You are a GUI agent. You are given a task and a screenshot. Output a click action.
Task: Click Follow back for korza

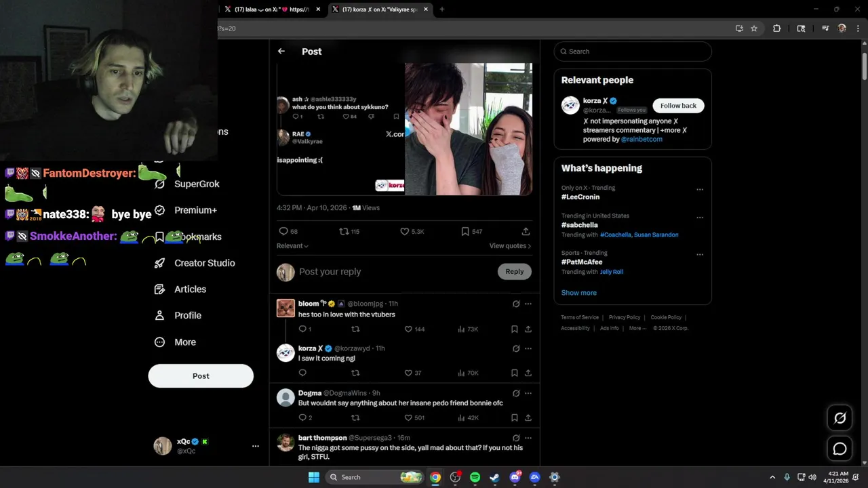pos(678,106)
